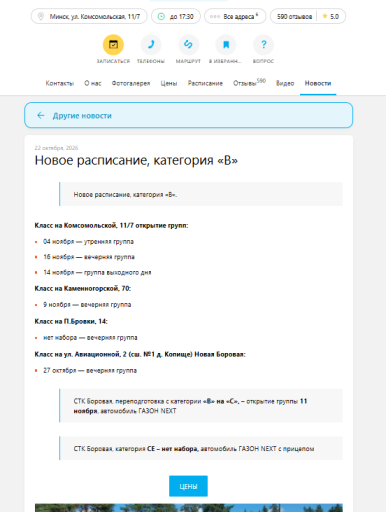The height and width of the screenshot is (512, 386).
Task: Open the Телефоны phone icon
Action: pyautogui.click(x=151, y=45)
